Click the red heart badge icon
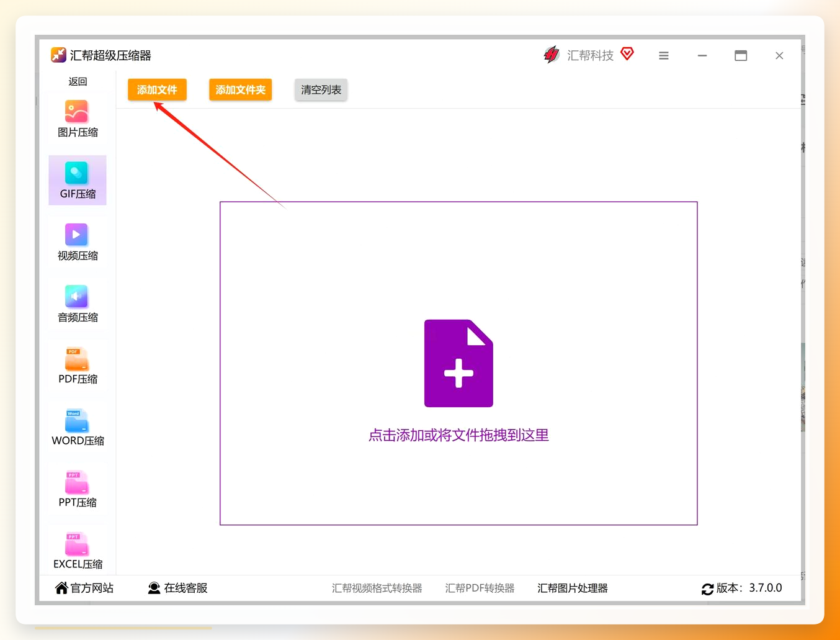 (627, 54)
